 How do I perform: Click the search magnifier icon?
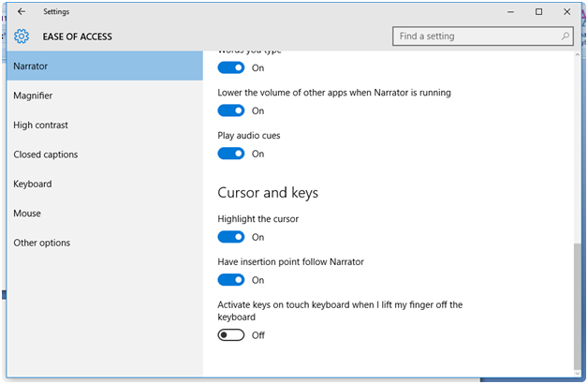[566, 37]
